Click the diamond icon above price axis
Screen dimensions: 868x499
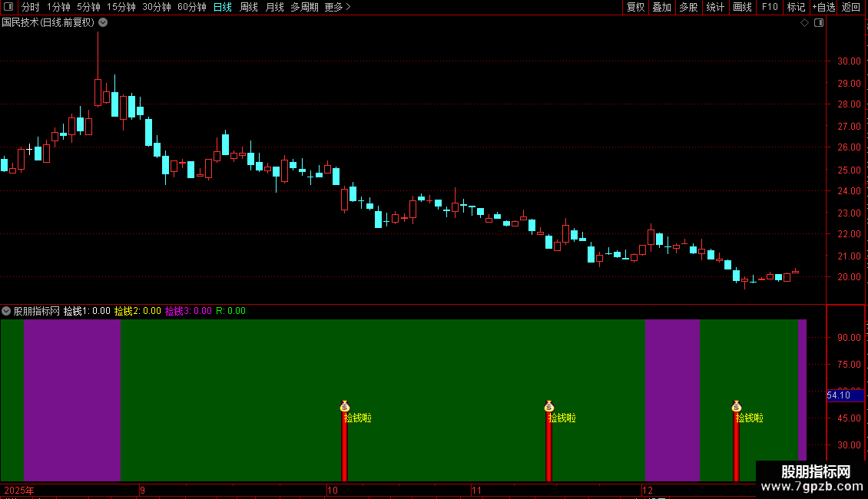[x=804, y=23]
